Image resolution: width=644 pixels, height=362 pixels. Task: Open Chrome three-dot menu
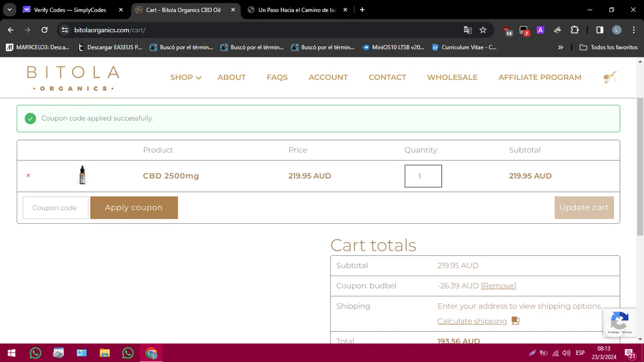pyautogui.click(x=634, y=30)
